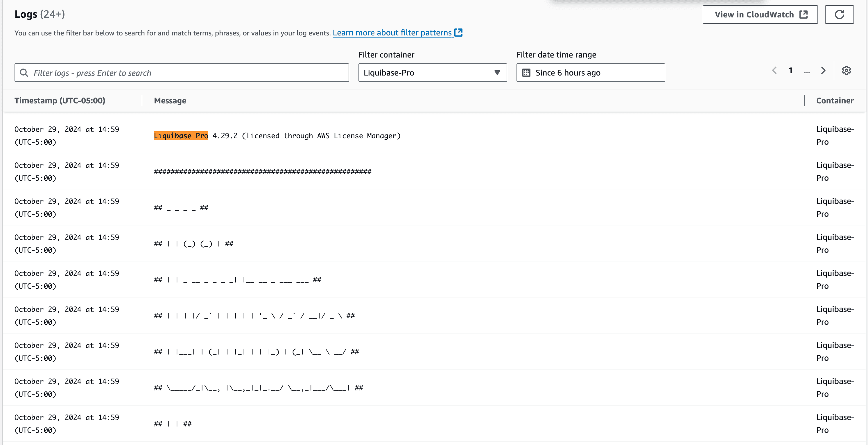Click the calendar icon in the date range field
Screen dimensions: 868x445
pos(526,73)
